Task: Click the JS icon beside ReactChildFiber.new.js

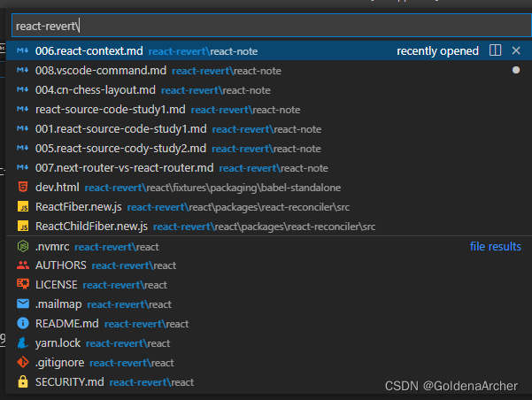Action: 23,226
